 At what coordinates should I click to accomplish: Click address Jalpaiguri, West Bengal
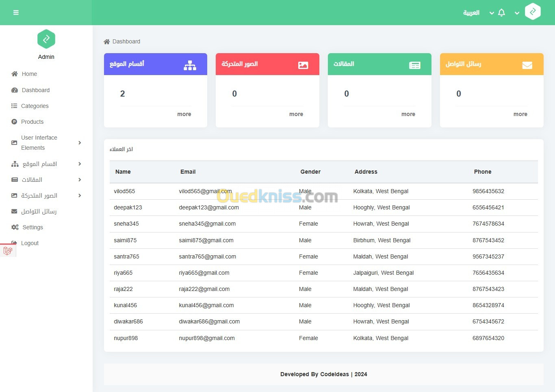pos(384,273)
